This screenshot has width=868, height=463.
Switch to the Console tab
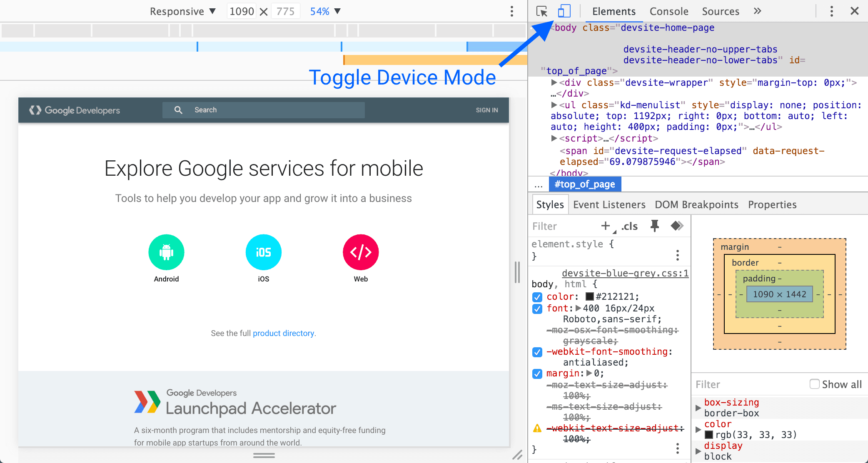coord(668,11)
